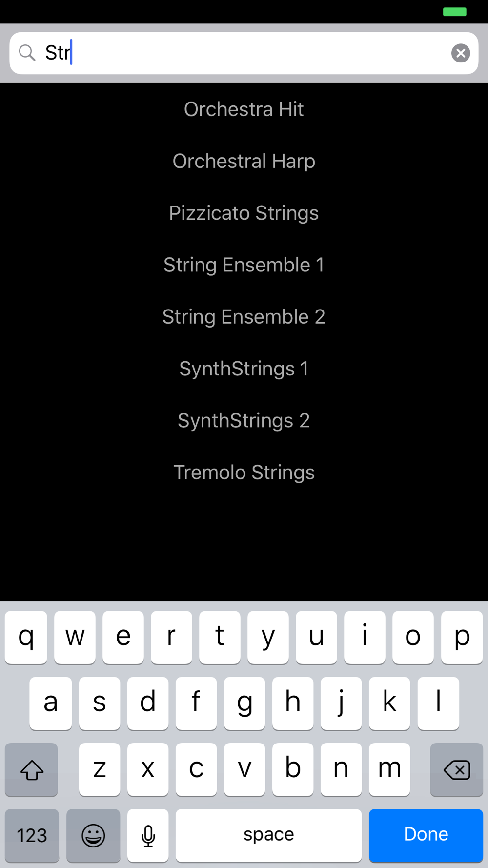Choose Orchestral Harp from results

(244, 161)
